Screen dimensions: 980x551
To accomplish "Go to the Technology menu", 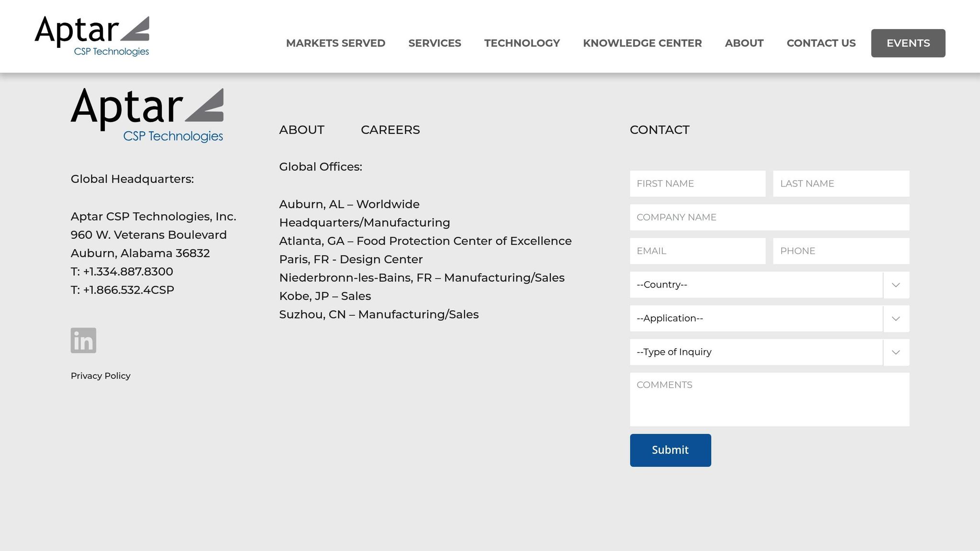I will [x=522, y=43].
